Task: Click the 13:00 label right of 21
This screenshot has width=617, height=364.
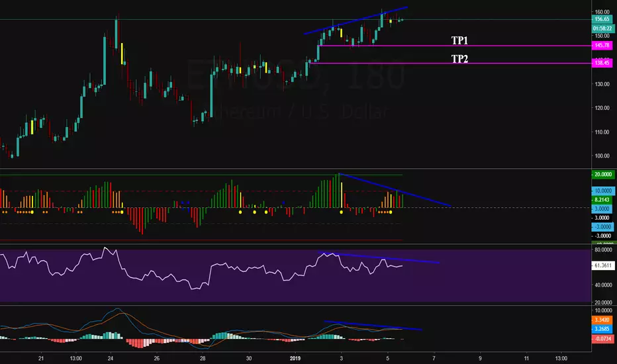Action: 76,358
